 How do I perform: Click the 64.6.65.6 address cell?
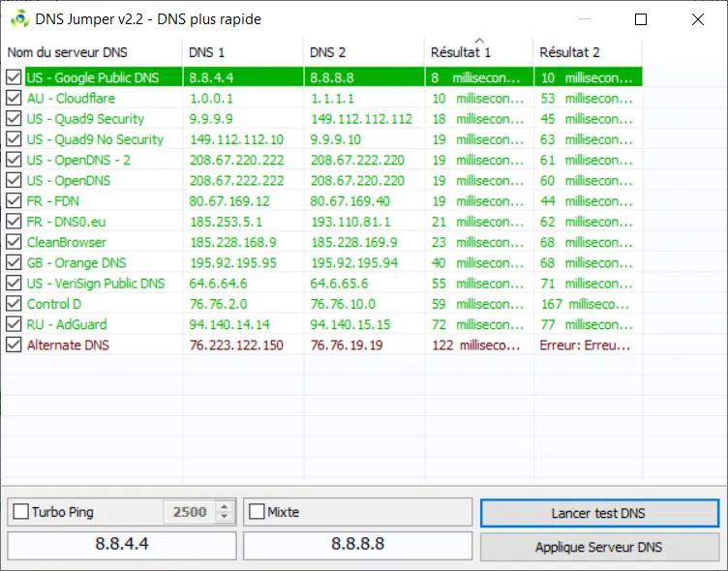(339, 283)
